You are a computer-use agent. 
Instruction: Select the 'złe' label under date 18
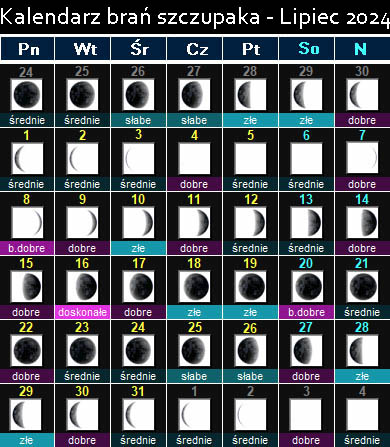[x=194, y=312]
